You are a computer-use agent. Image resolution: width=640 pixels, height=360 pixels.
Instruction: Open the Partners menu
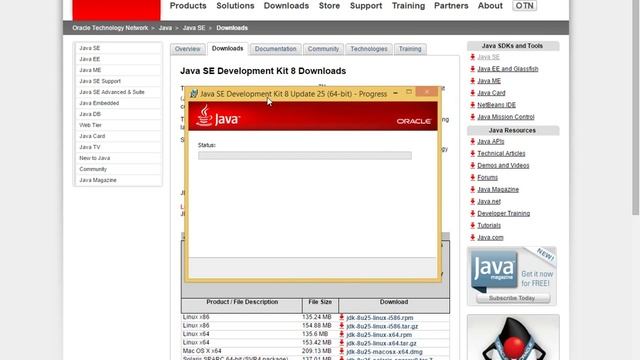(x=451, y=6)
